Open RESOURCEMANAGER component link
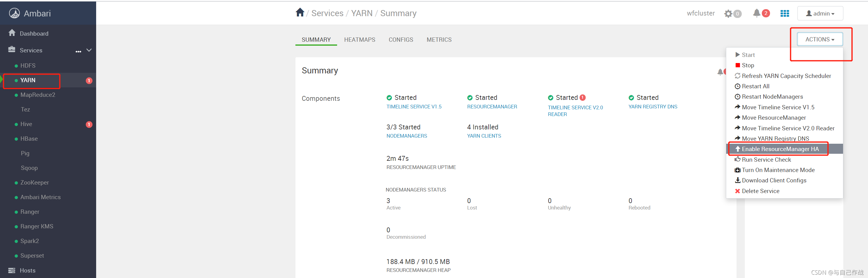868x278 pixels. [492, 107]
